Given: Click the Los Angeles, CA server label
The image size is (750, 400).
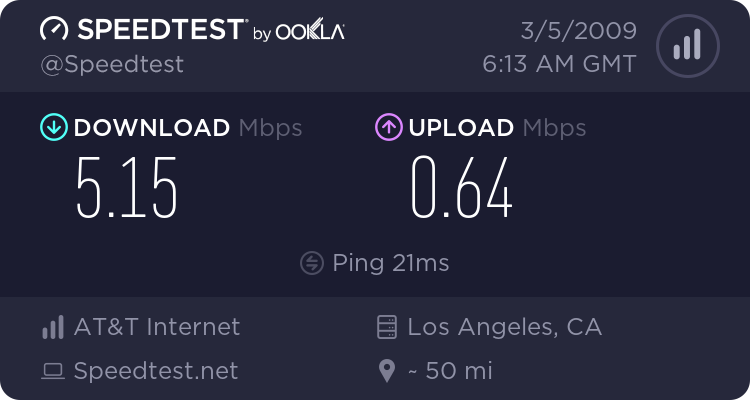Looking at the screenshot, I should tap(505, 327).
